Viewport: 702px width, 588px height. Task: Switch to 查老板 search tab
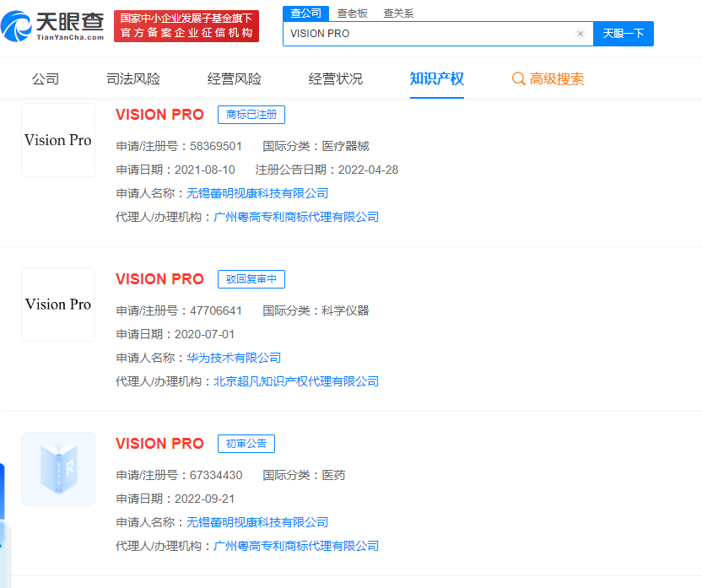click(352, 13)
